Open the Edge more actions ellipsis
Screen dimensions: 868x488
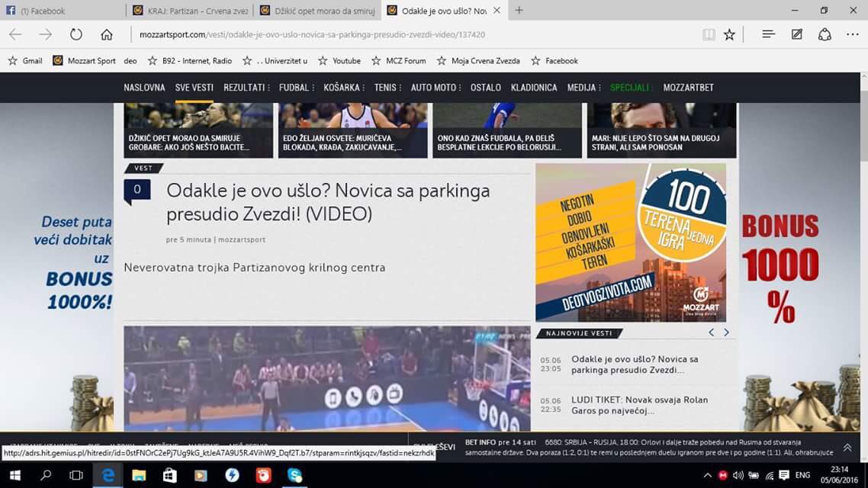[x=853, y=34]
